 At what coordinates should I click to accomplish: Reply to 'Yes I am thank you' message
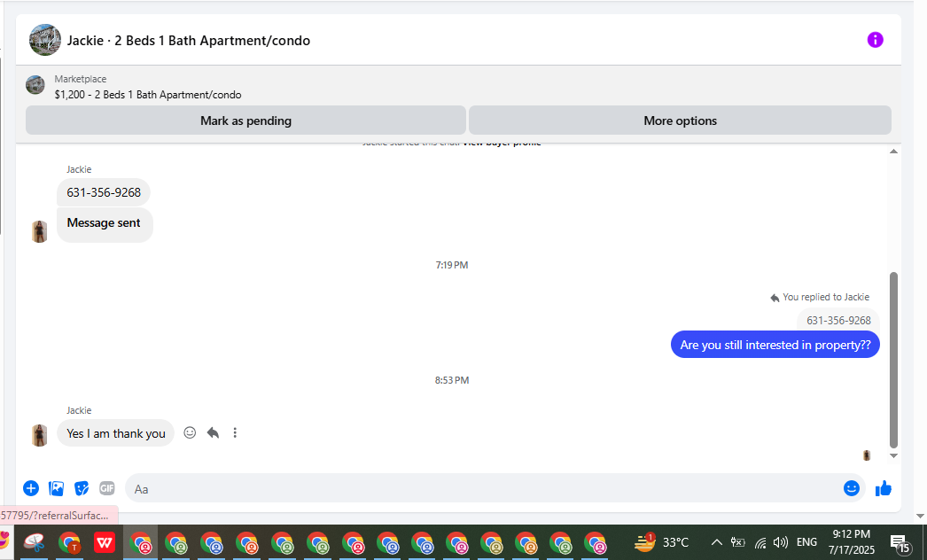[213, 433]
